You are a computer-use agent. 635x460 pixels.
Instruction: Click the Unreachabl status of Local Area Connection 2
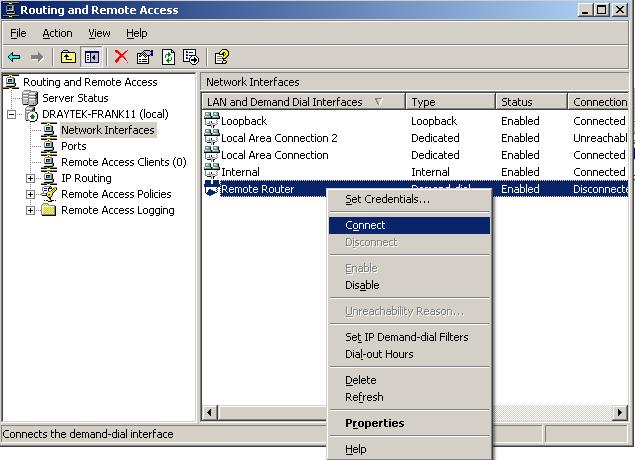pos(600,138)
